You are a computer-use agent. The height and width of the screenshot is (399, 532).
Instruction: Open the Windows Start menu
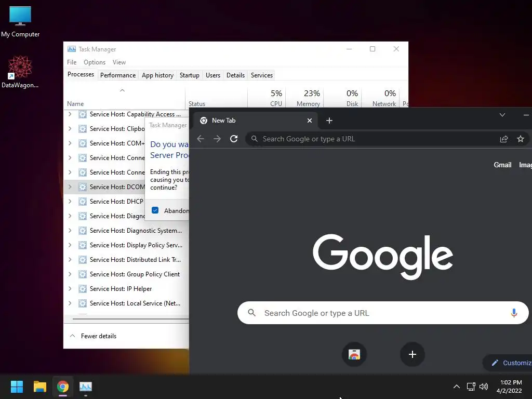(17, 387)
